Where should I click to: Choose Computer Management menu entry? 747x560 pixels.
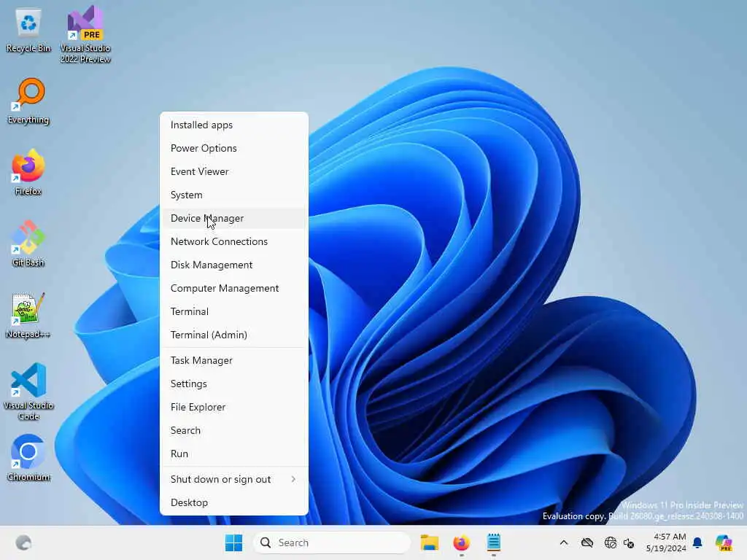(x=234, y=288)
